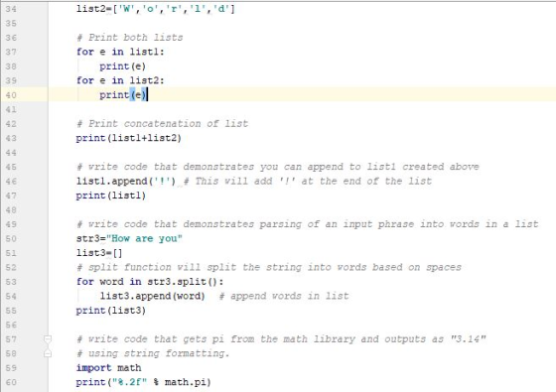Click the print(list1+list2) statement
This screenshot has height=392, width=556.
(x=128, y=138)
